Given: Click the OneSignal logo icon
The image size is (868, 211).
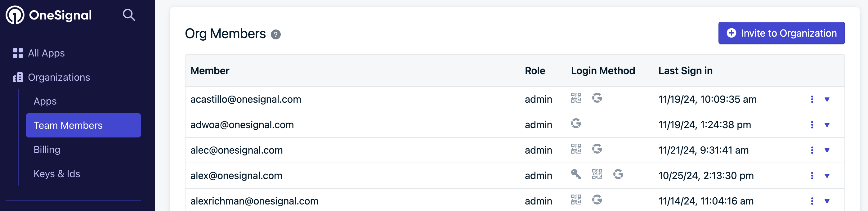Looking at the screenshot, I should coord(15,15).
